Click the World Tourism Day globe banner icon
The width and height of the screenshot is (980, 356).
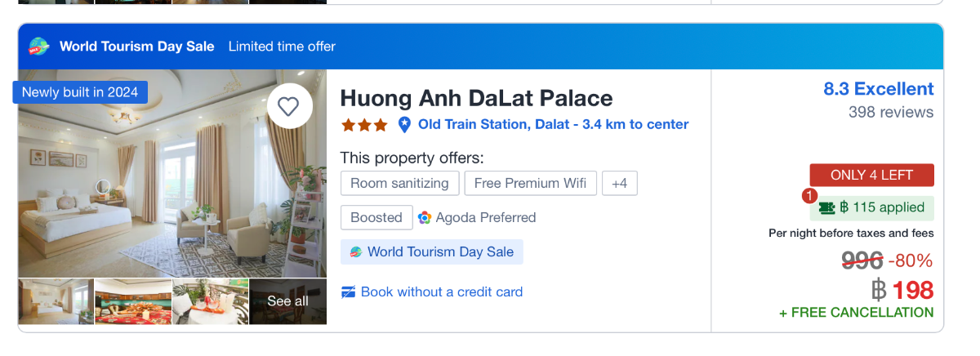(39, 47)
